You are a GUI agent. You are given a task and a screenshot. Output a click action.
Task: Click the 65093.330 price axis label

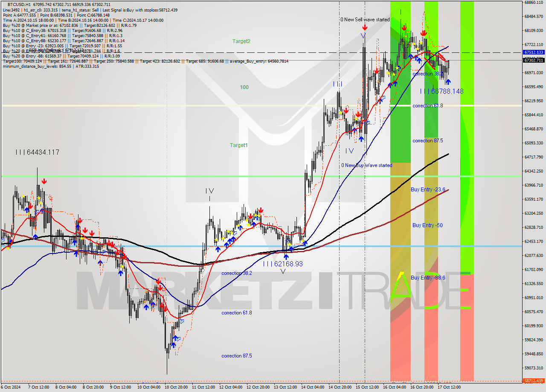pyautogui.click(x=534, y=143)
